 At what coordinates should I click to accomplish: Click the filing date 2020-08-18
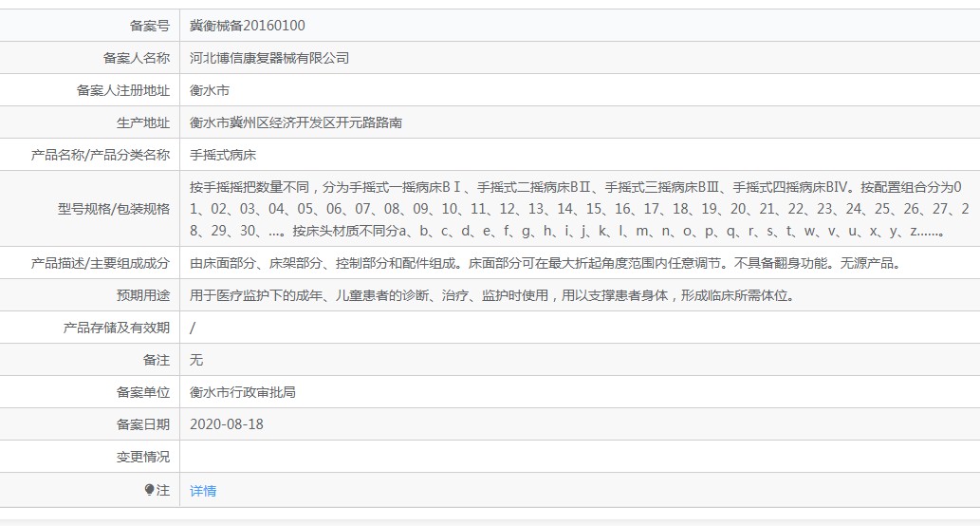tap(226, 424)
